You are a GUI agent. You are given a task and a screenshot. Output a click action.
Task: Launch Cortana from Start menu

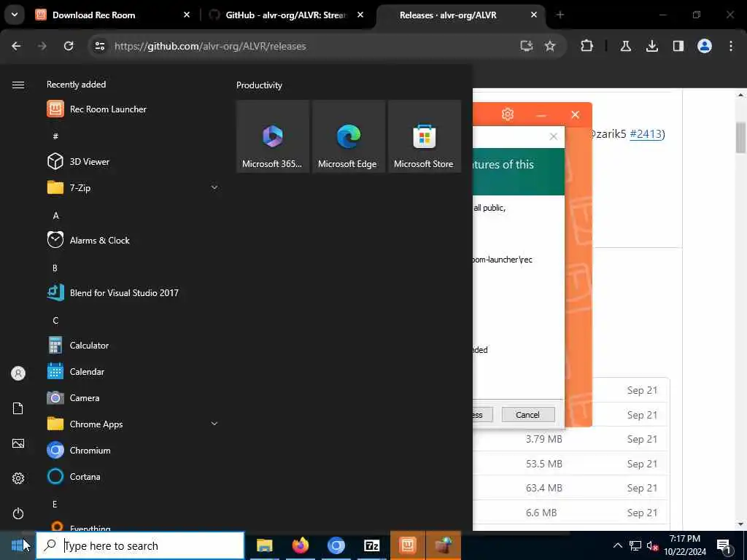pos(74,476)
